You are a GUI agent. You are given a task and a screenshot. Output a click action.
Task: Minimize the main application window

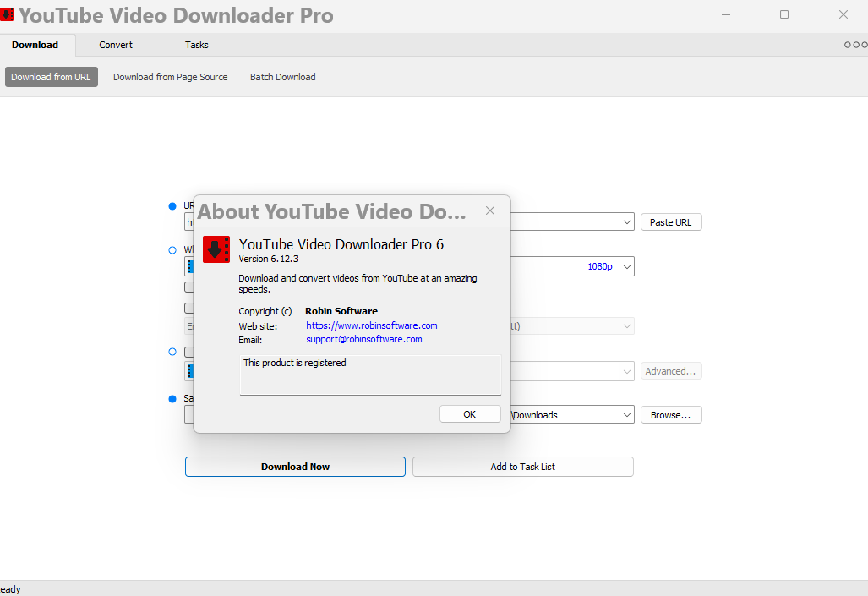pos(726,14)
